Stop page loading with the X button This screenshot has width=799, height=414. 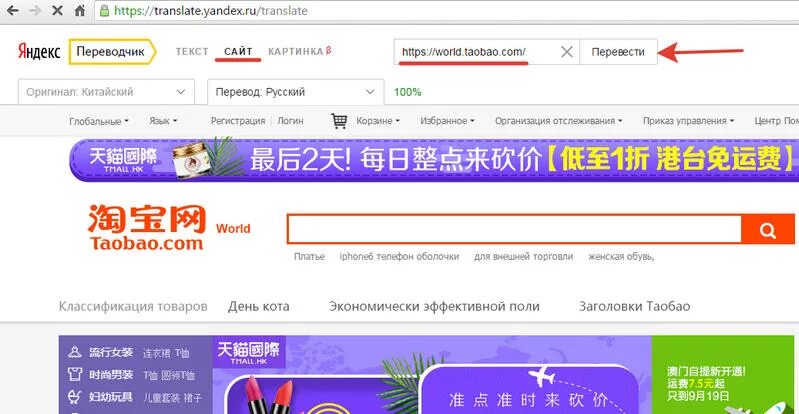[x=58, y=10]
